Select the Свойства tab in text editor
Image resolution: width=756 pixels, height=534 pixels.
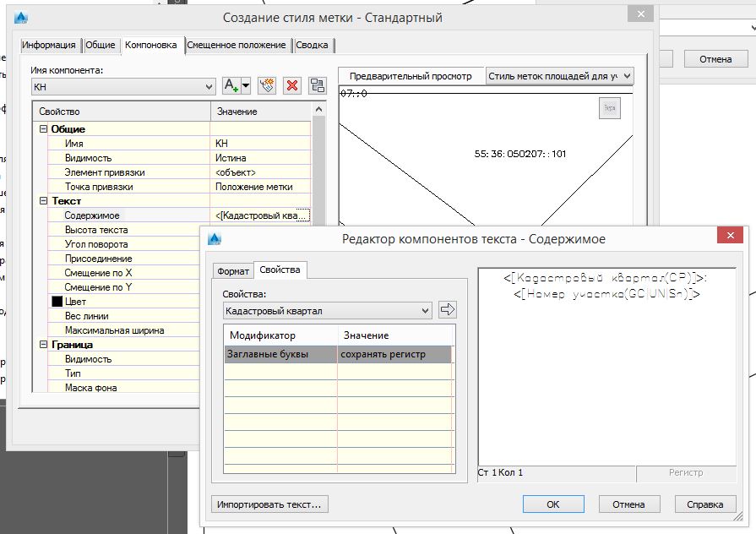280,270
